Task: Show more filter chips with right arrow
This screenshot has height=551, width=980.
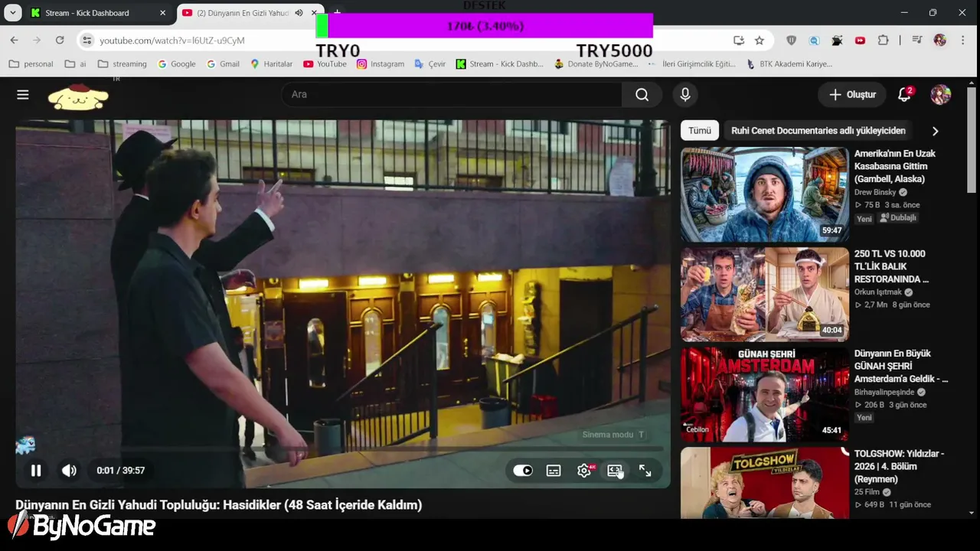Action: (x=935, y=131)
